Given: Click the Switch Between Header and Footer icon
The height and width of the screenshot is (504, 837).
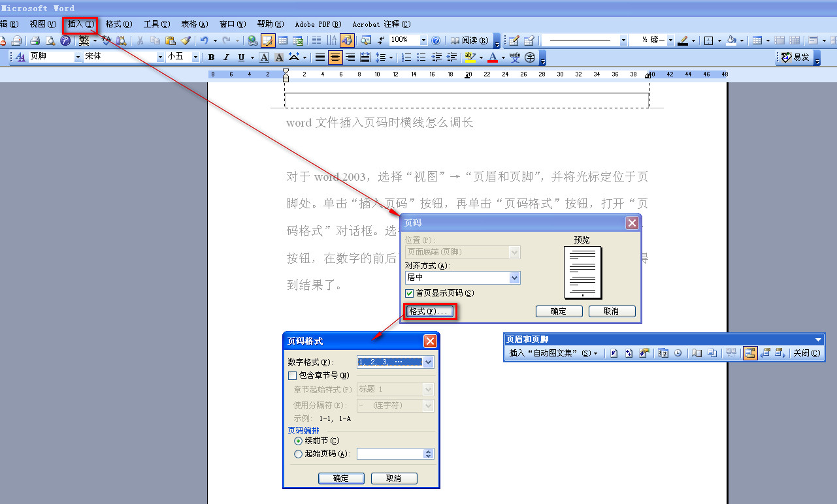Looking at the screenshot, I should tap(749, 353).
